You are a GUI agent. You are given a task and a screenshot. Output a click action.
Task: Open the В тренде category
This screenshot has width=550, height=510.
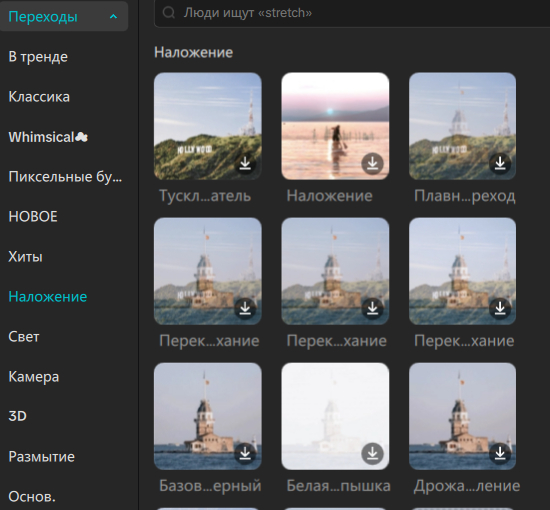[38, 57]
